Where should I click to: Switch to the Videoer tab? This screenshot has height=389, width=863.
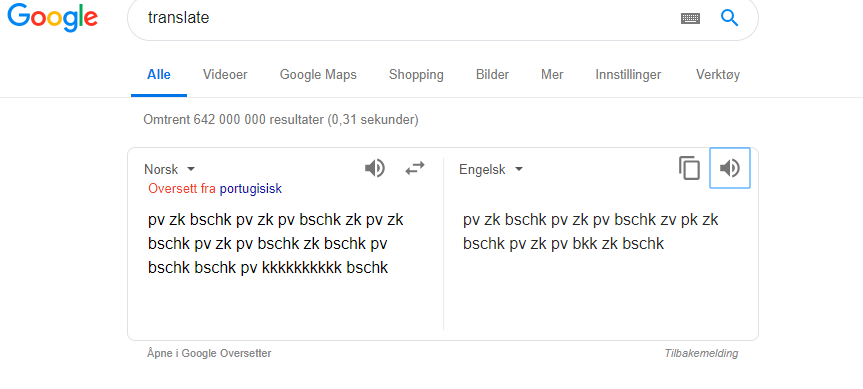coord(225,74)
